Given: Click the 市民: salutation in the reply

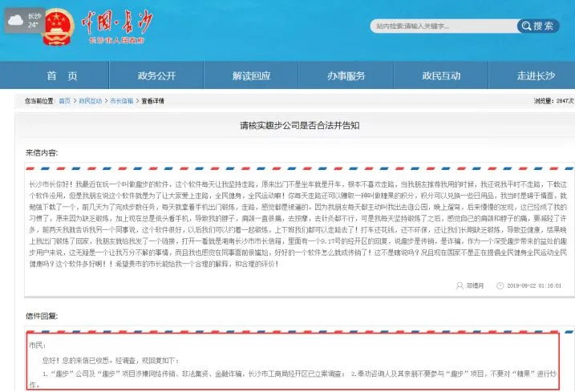Looking at the screenshot, I should 37,345.
